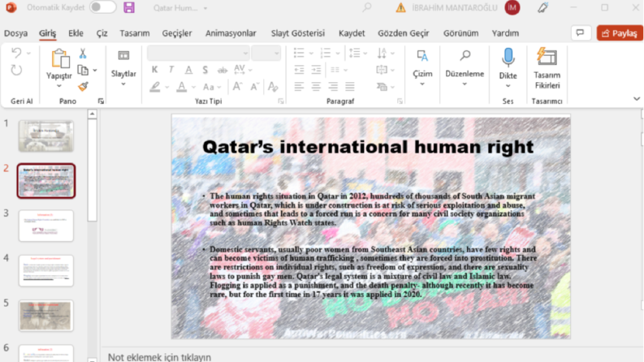Open the Gözden Geçir tab

(x=404, y=33)
